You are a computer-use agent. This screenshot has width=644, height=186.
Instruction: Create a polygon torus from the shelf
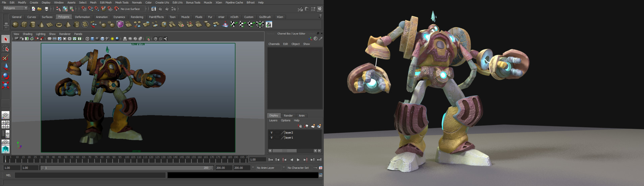59,24
